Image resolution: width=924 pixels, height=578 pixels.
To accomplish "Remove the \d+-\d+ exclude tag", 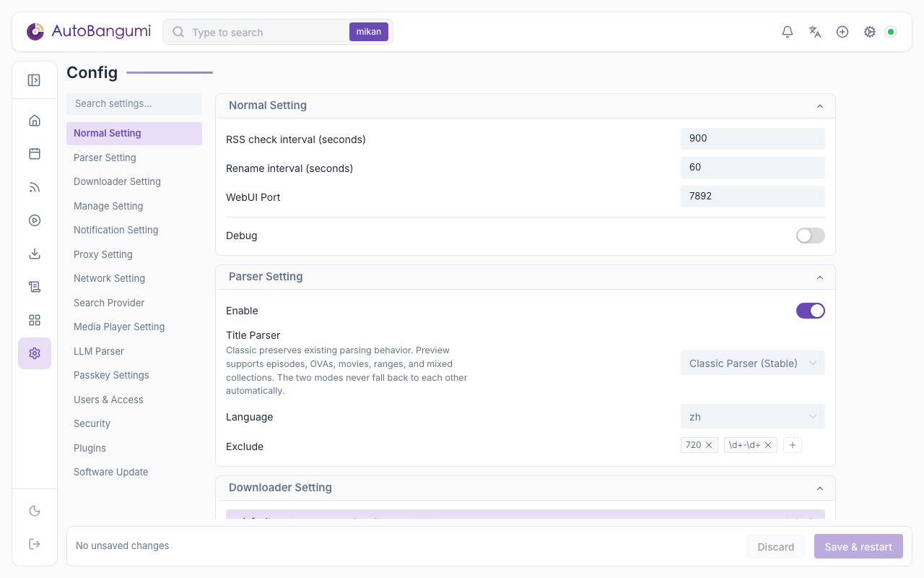I will click(768, 445).
